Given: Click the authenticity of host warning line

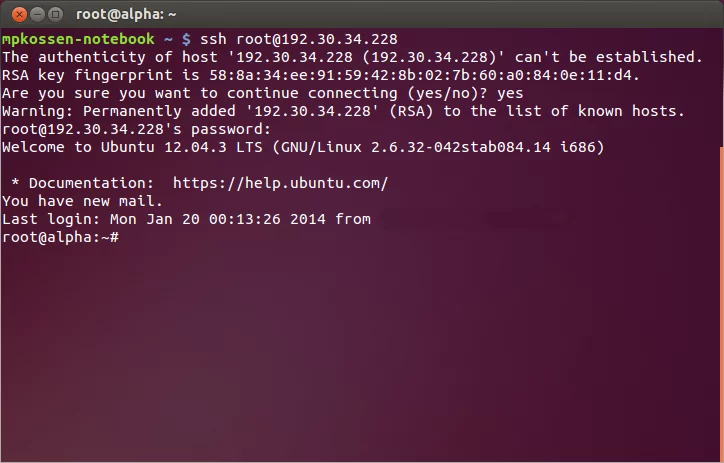Looking at the screenshot, I should [352, 57].
